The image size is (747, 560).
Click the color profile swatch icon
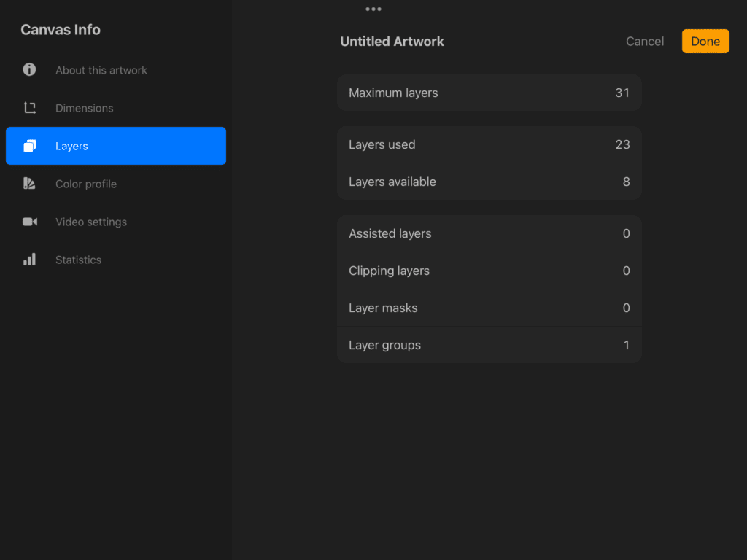(29, 184)
